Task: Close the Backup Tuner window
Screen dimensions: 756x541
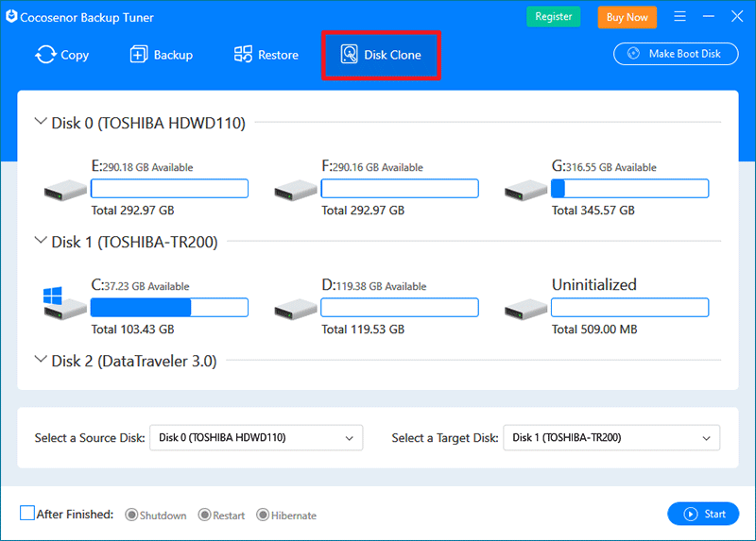Action: tap(737, 16)
